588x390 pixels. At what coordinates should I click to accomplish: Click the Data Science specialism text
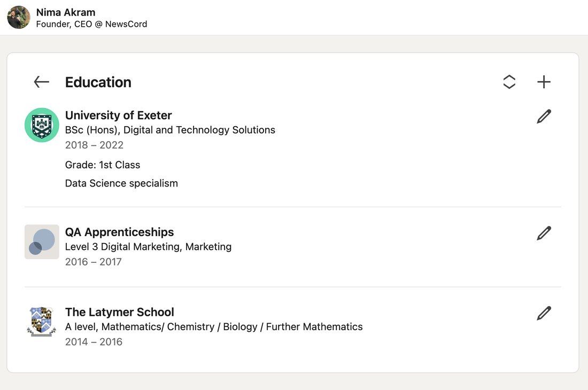(121, 183)
